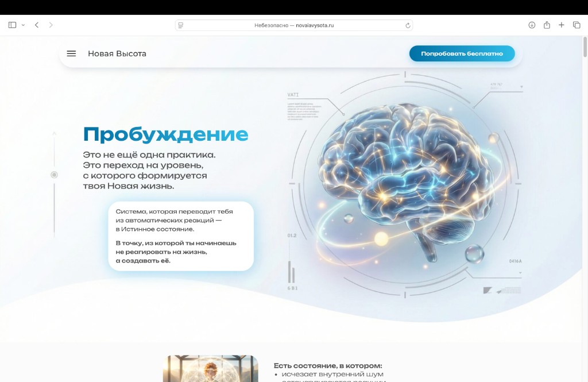Viewport: 588px width, 382px height.
Task: Go forward with the forward arrow
Action: pos(51,25)
